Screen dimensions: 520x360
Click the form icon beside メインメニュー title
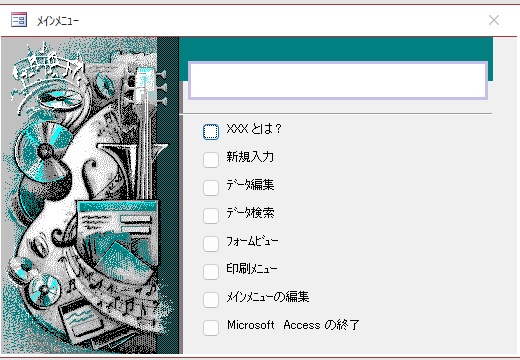19,20
